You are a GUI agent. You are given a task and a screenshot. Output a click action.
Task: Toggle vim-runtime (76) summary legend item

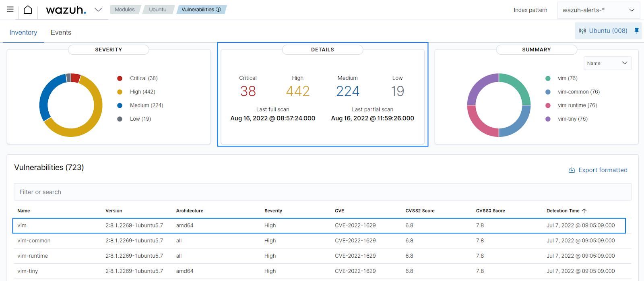pyautogui.click(x=572, y=105)
